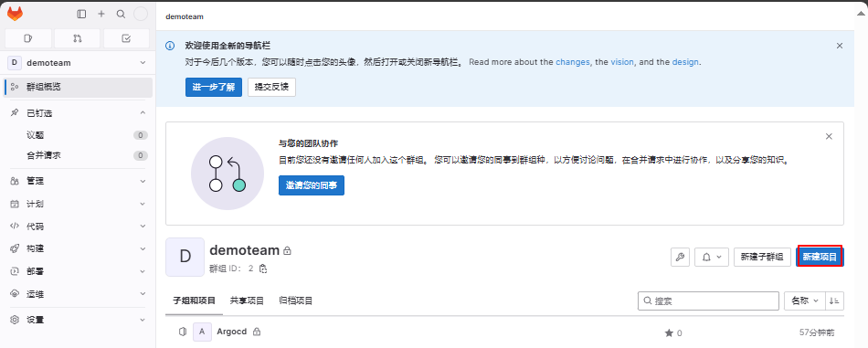The height and width of the screenshot is (348, 868).
Task: Dismiss the new navigation banner
Action: 840,46
